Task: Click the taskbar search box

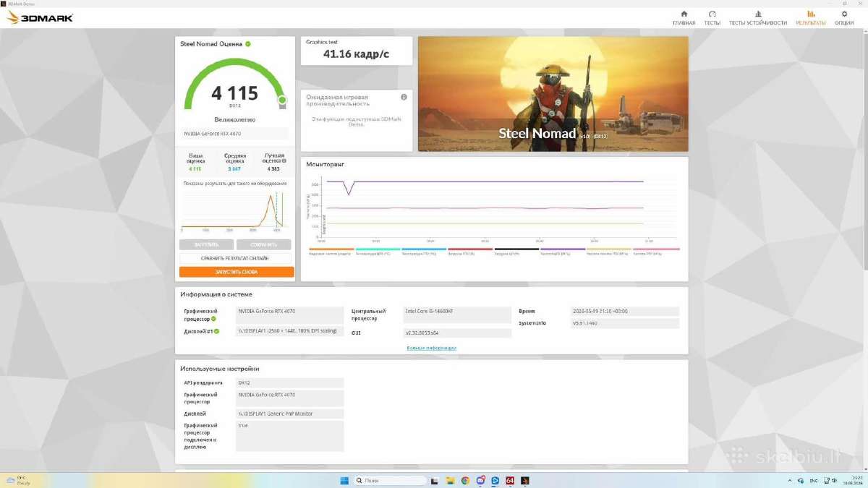Action: click(x=392, y=480)
